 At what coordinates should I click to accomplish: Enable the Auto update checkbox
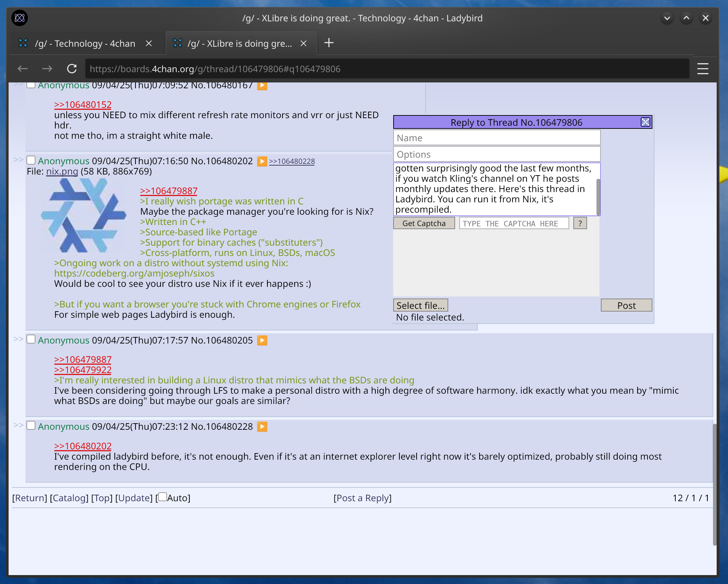[x=163, y=497]
